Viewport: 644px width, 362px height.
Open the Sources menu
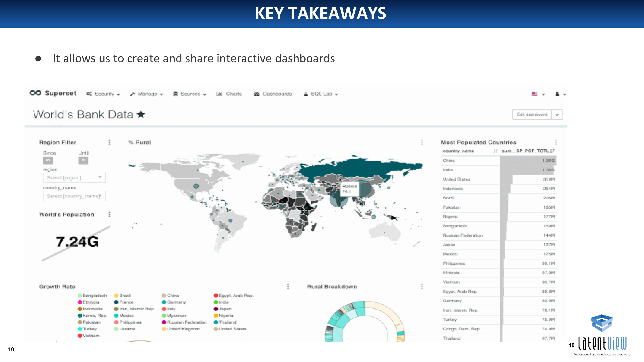point(189,94)
